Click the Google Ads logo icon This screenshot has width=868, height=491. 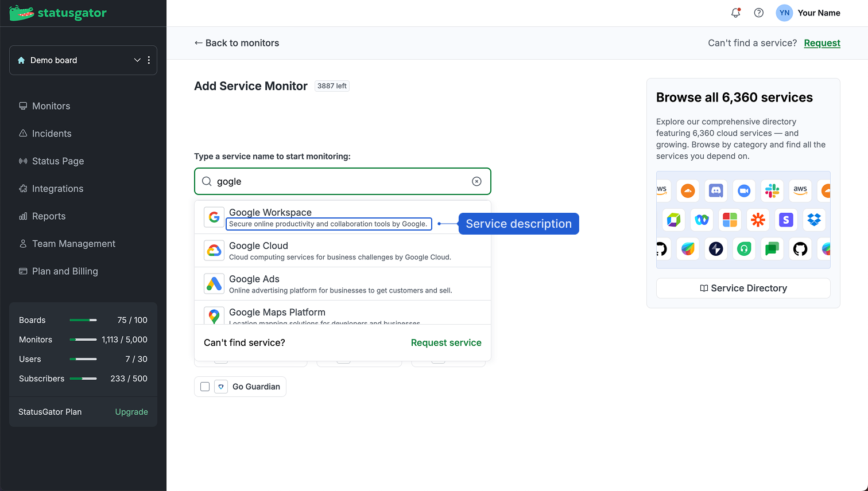[x=214, y=284]
